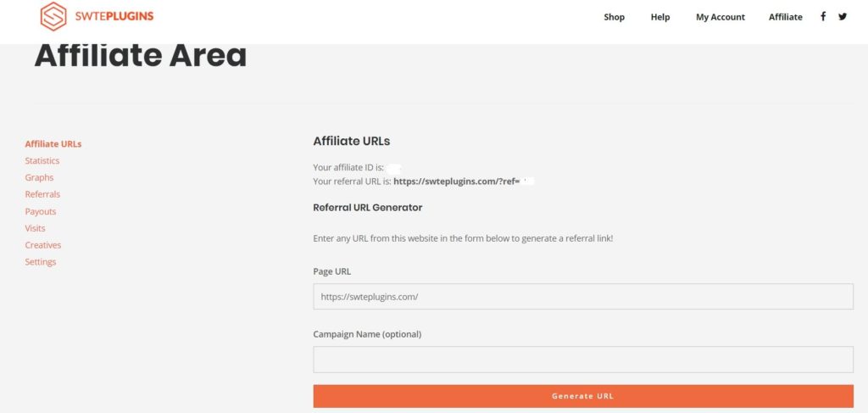Open the Help menu item

pos(659,17)
